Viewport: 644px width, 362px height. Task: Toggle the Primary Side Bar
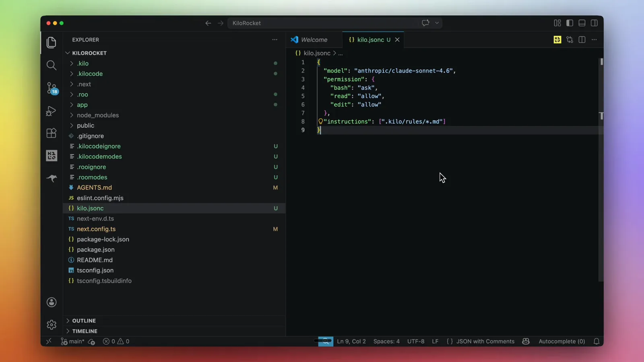pos(570,23)
